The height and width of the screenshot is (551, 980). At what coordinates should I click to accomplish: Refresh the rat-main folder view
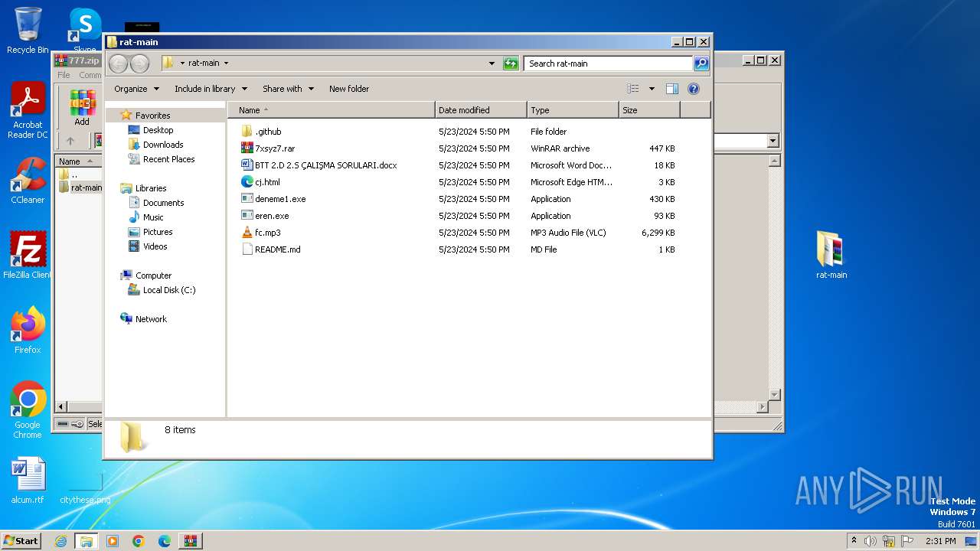(x=511, y=64)
